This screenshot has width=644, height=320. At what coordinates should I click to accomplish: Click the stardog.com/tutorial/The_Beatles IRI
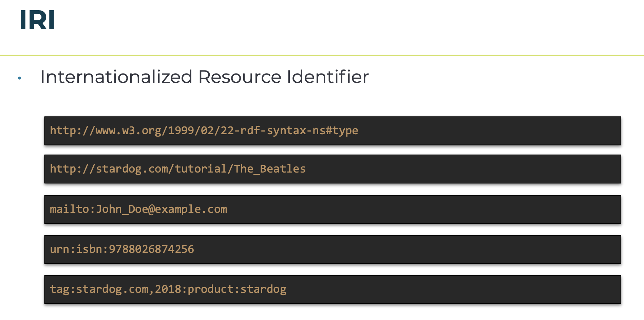pos(178,169)
